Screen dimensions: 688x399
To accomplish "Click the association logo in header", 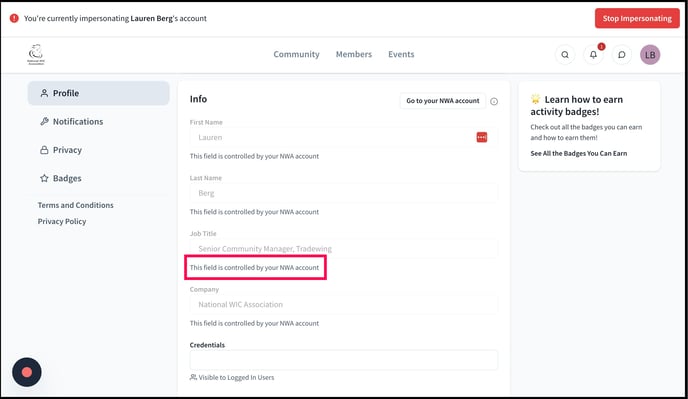I will [36, 54].
